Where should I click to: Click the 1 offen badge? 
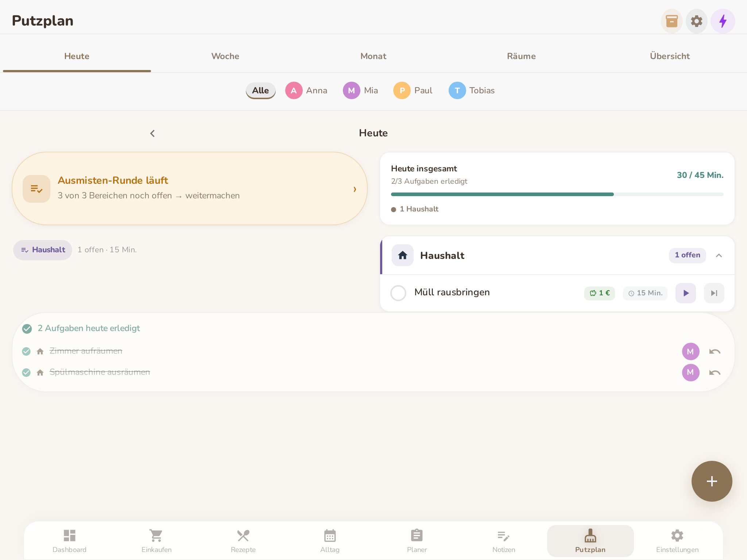tap(687, 255)
